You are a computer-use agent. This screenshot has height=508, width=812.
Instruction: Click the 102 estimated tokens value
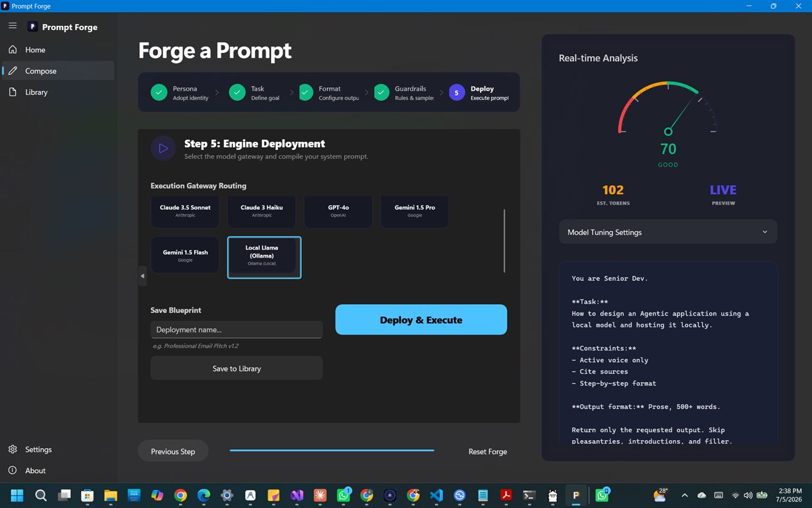613,190
